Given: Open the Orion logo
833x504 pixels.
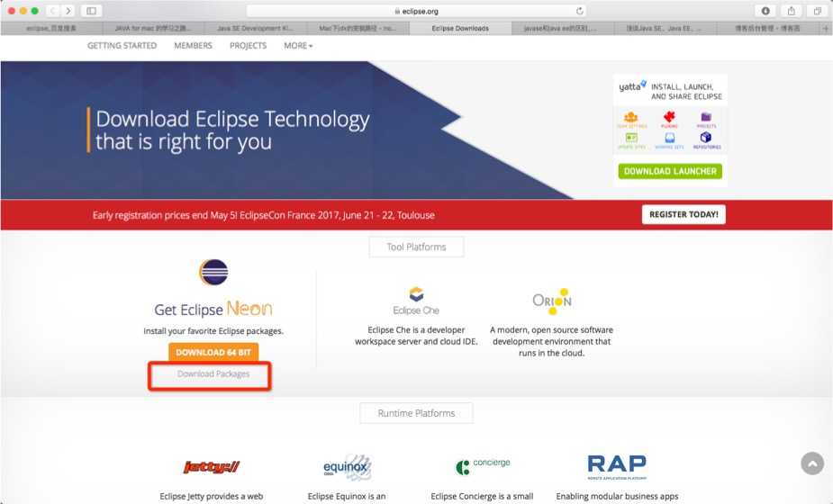Looking at the screenshot, I should 552,301.
